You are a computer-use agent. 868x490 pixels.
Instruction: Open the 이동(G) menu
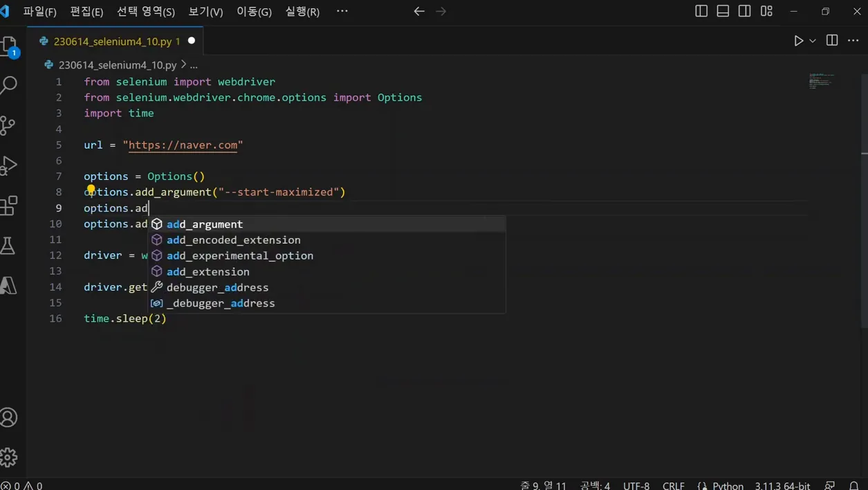click(x=255, y=12)
